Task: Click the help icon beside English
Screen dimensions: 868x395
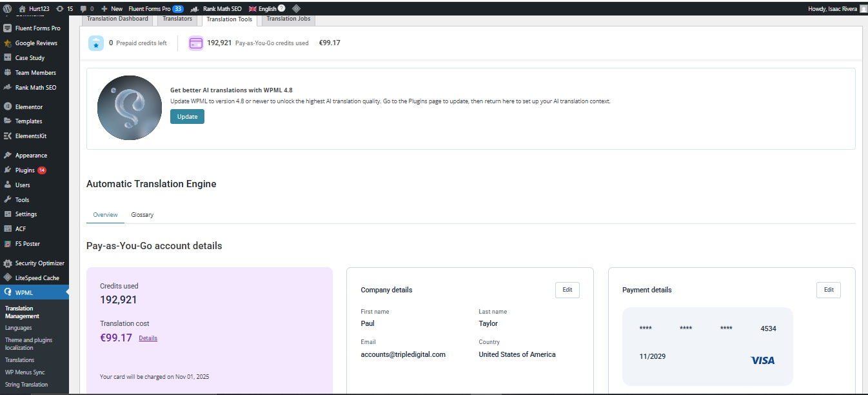Action: click(x=281, y=8)
